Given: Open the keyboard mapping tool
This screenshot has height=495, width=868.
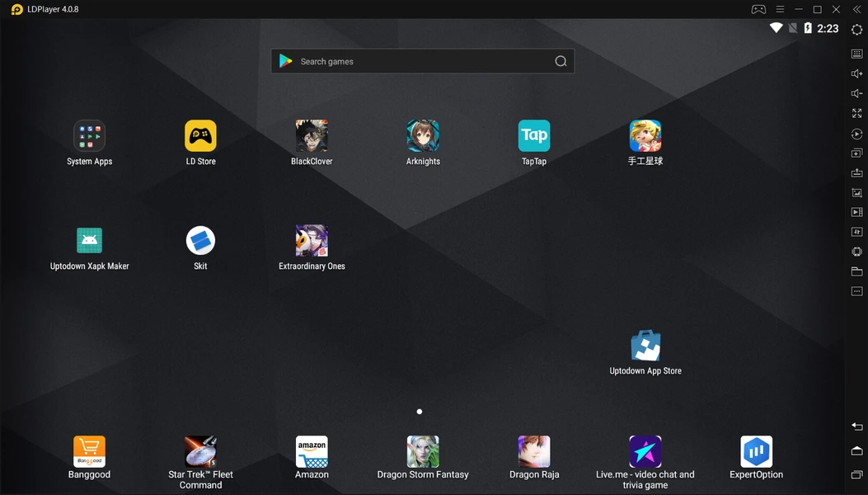Looking at the screenshot, I should coord(857,54).
